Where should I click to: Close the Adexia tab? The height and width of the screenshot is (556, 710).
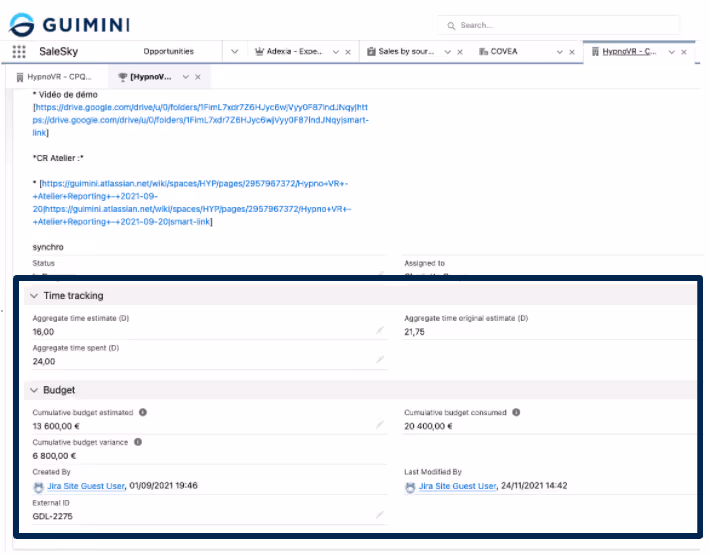pos(348,52)
